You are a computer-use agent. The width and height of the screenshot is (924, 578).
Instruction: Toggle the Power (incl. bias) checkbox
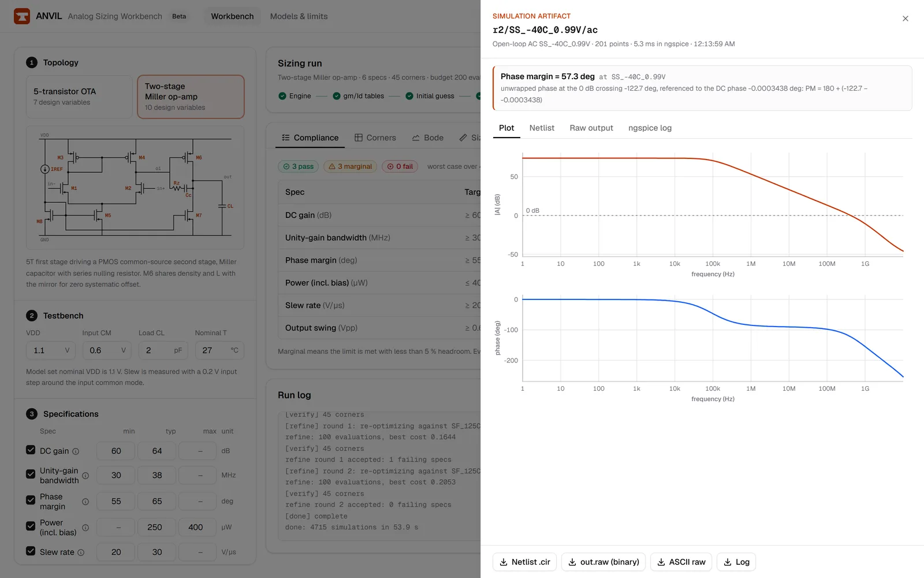pos(31,526)
